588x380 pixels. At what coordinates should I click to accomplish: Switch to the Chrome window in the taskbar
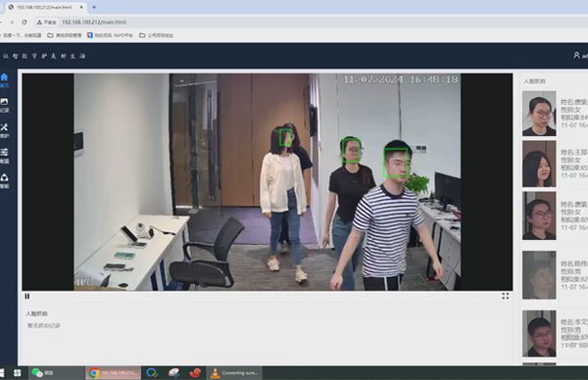pyautogui.click(x=114, y=373)
